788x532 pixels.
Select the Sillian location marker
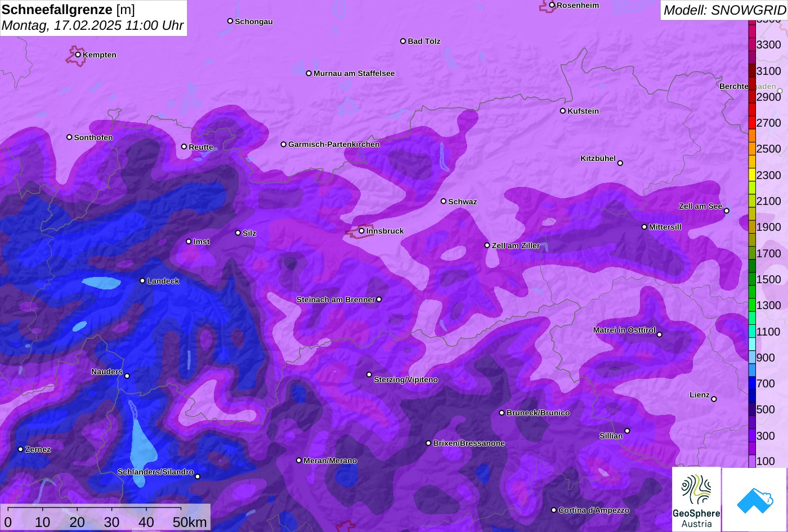coord(626,431)
